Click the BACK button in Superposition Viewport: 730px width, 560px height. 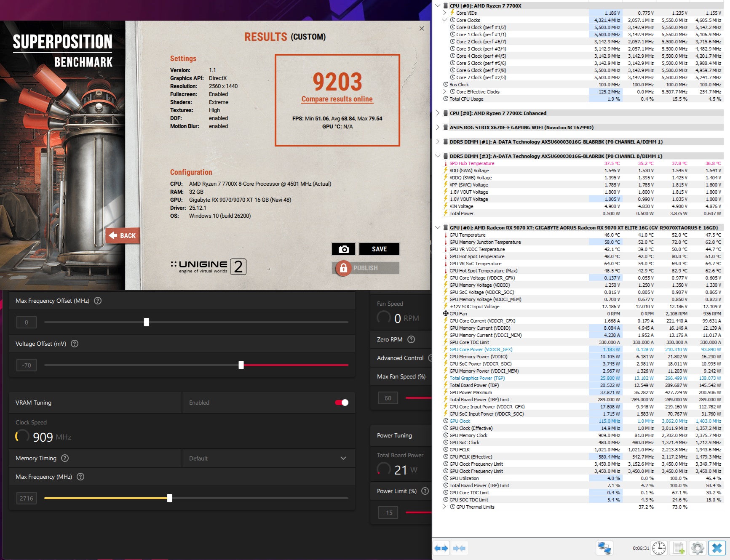coord(123,236)
